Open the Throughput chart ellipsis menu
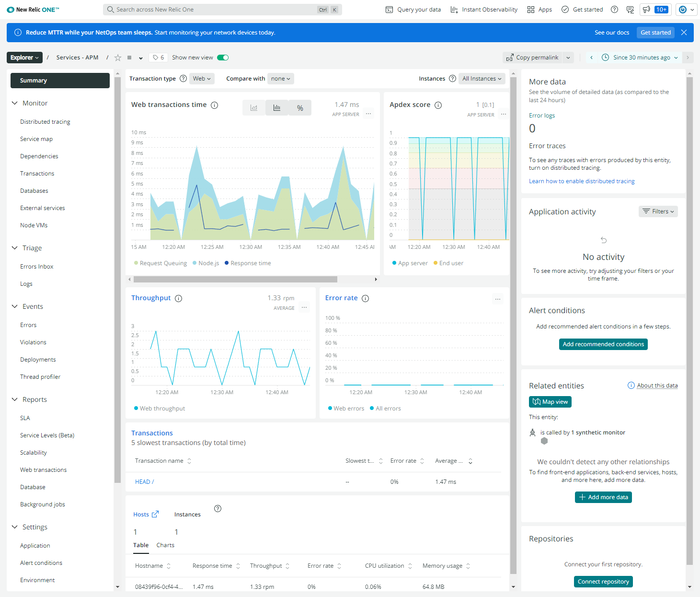 pos(304,307)
